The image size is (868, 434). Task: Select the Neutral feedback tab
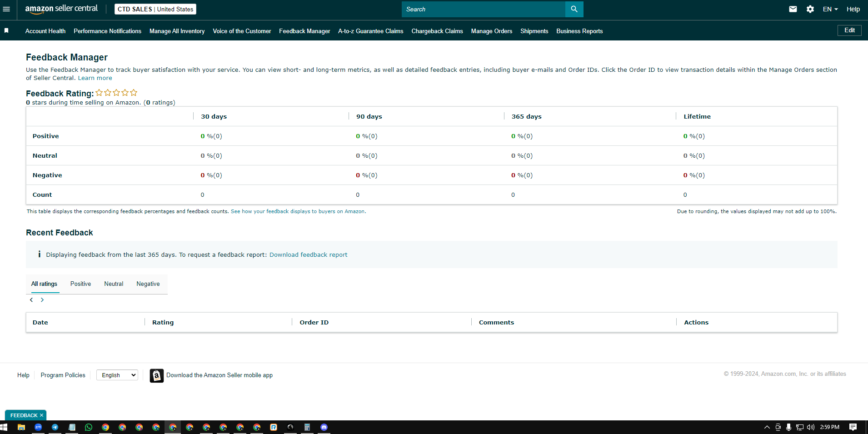[114, 284]
